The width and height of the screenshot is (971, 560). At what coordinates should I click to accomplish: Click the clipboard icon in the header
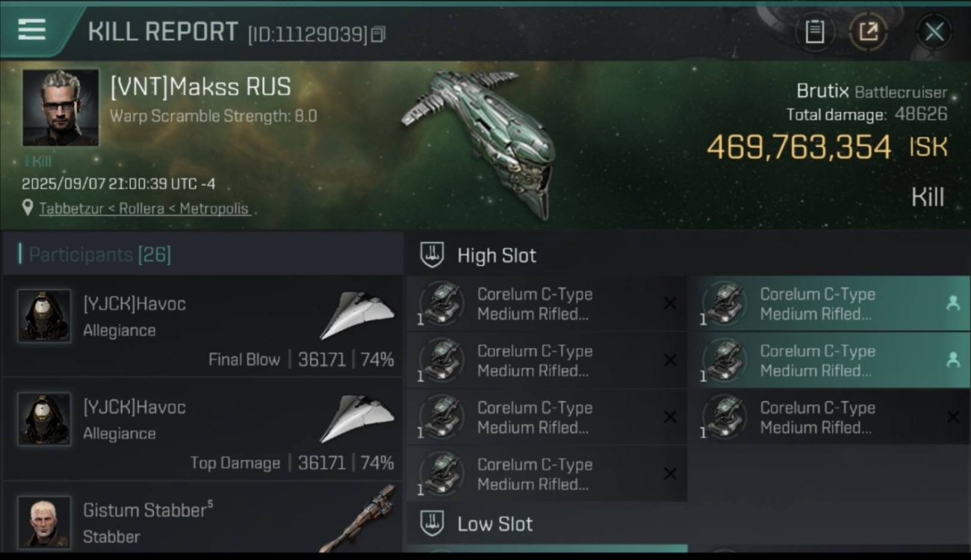click(814, 32)
